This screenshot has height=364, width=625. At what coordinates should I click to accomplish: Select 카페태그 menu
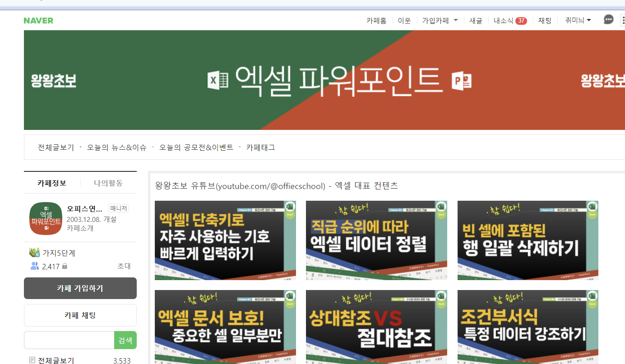[x=261, y=147]
